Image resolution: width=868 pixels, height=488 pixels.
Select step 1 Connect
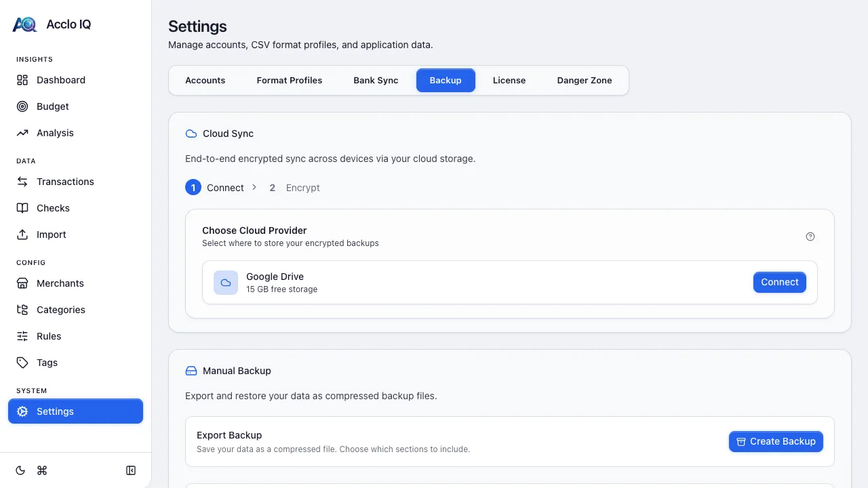point(214,188)
